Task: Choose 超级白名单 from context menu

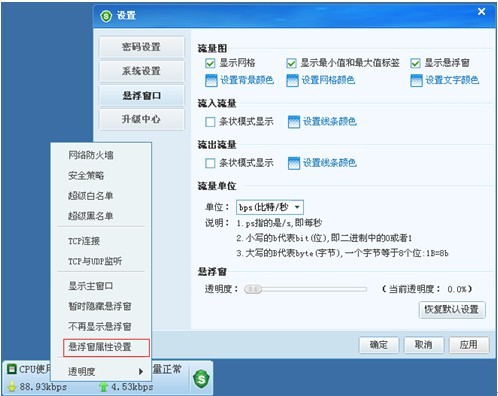Action: (91, 196)
